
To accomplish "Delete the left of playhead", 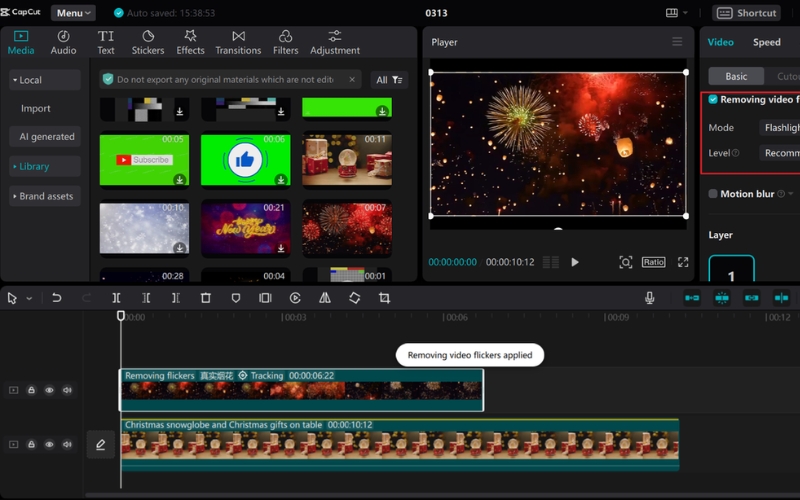I will [x=146, y=298].
